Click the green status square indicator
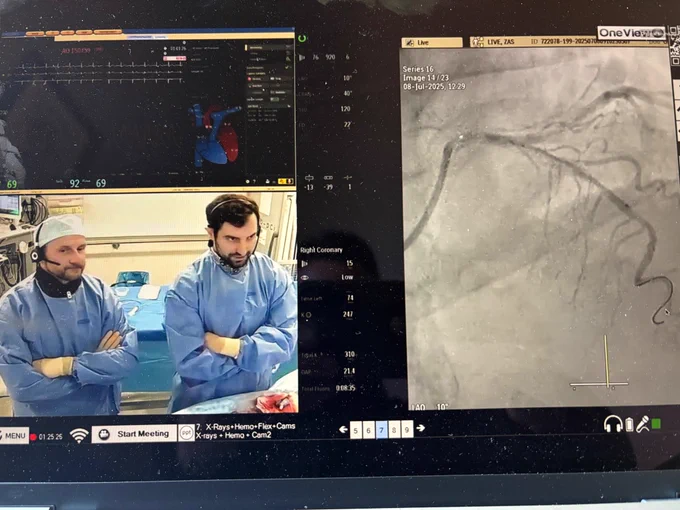 pyautogui.click(x=656, y=424)
